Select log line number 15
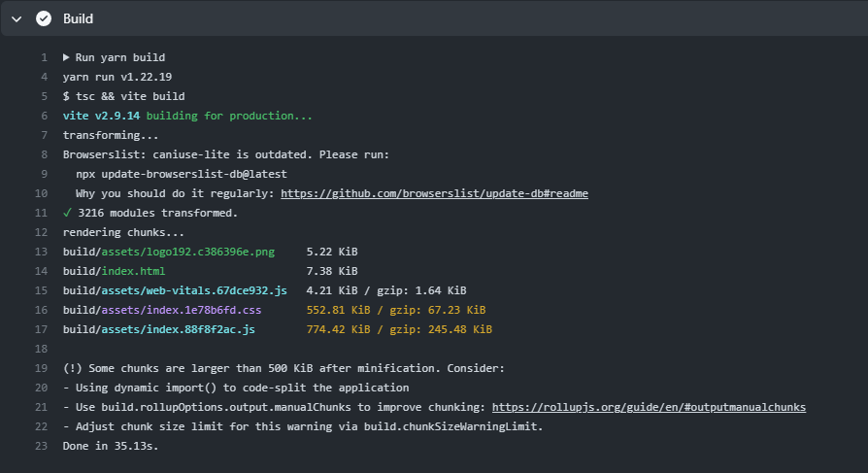Image resolution: width=868 pixels, height=473 pixels. point(41,290)
